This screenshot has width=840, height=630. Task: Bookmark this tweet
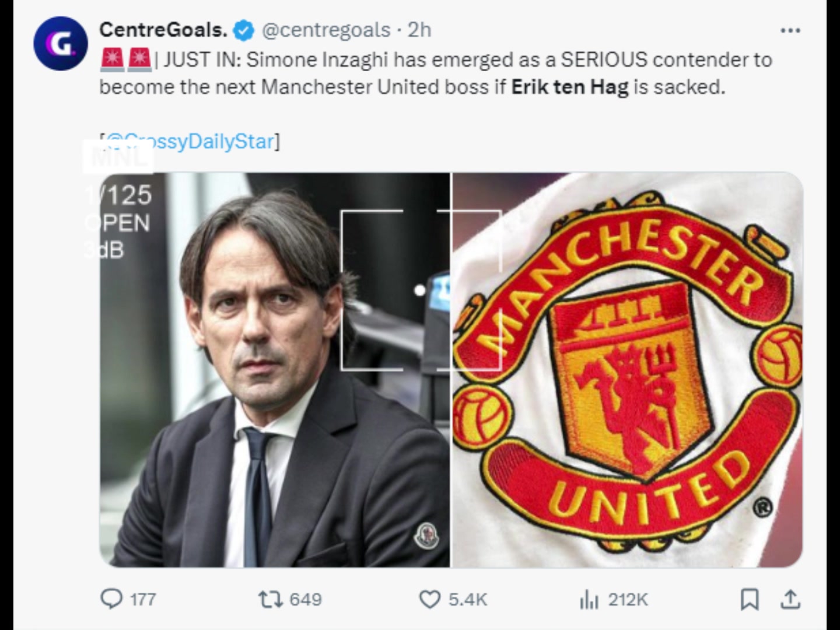[750, 599]
